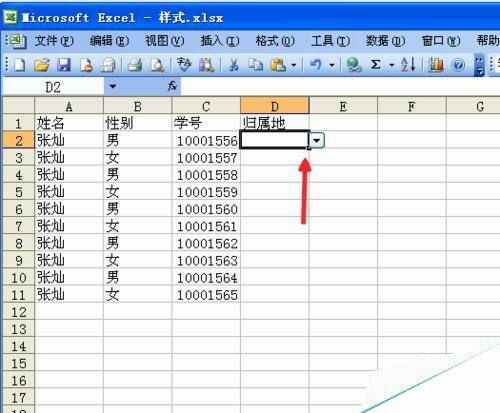Click 男 in row 10
Image resolution: width=500 pixels, height=413 pixels.
(x=138, y=277)
